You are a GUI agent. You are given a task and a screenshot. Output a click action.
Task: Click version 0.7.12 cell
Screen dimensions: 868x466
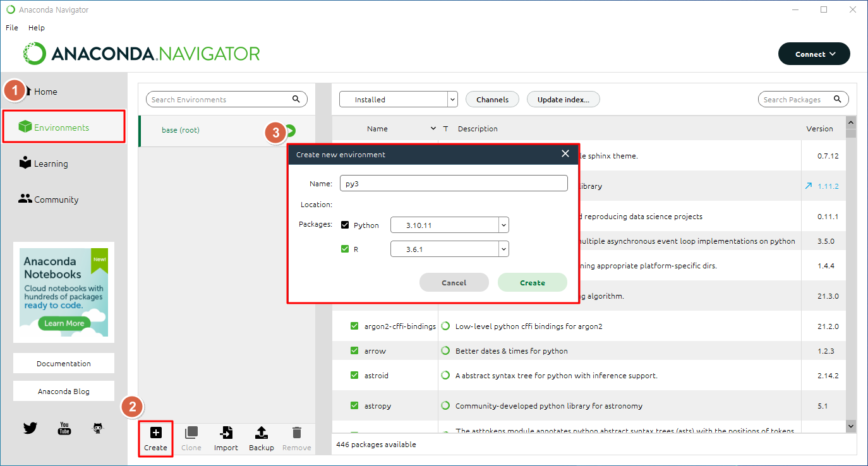pyautogui.click(x=828, y=156)
